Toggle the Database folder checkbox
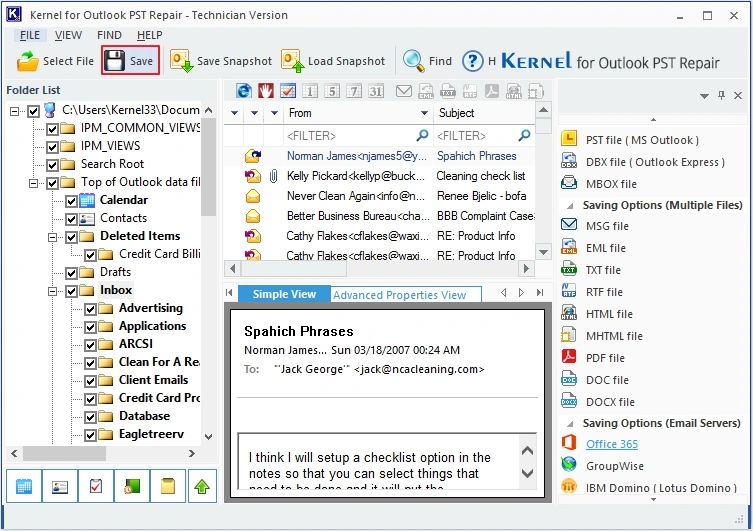The height and width of the screenshot is (531, 753). [x=90, y=417]
